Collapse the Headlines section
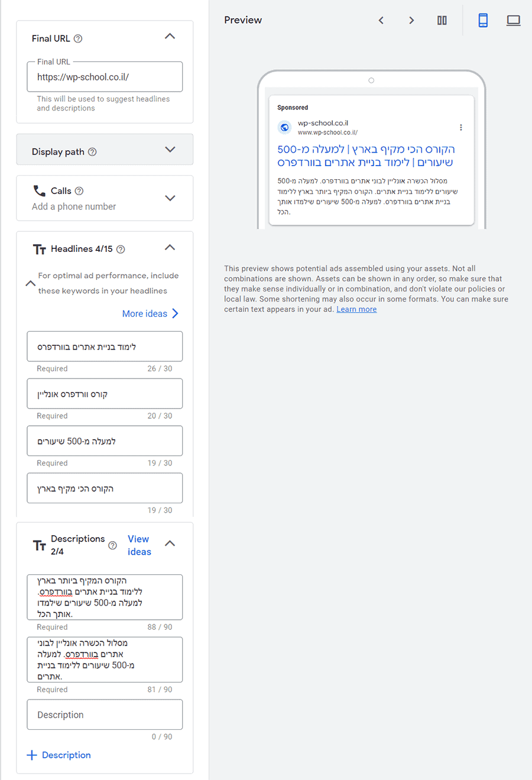Screen dimensions: 532x780 (x=170, y=248)
